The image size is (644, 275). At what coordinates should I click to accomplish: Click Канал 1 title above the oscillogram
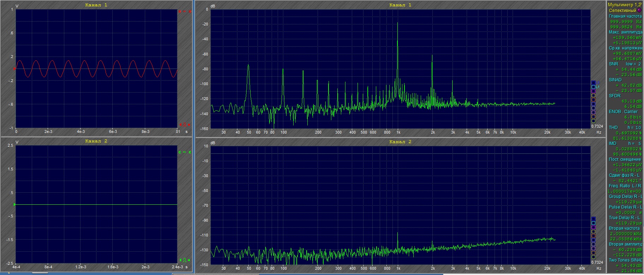pos(96,5)
